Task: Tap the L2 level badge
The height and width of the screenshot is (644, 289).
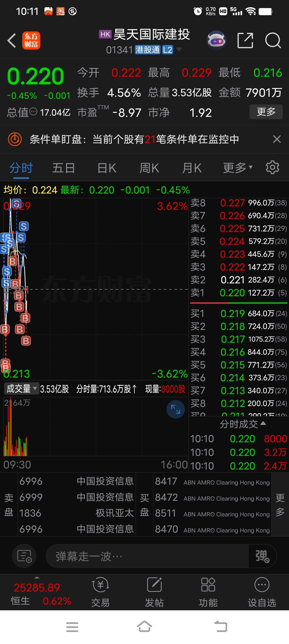Action: click(x=168, y=50)
